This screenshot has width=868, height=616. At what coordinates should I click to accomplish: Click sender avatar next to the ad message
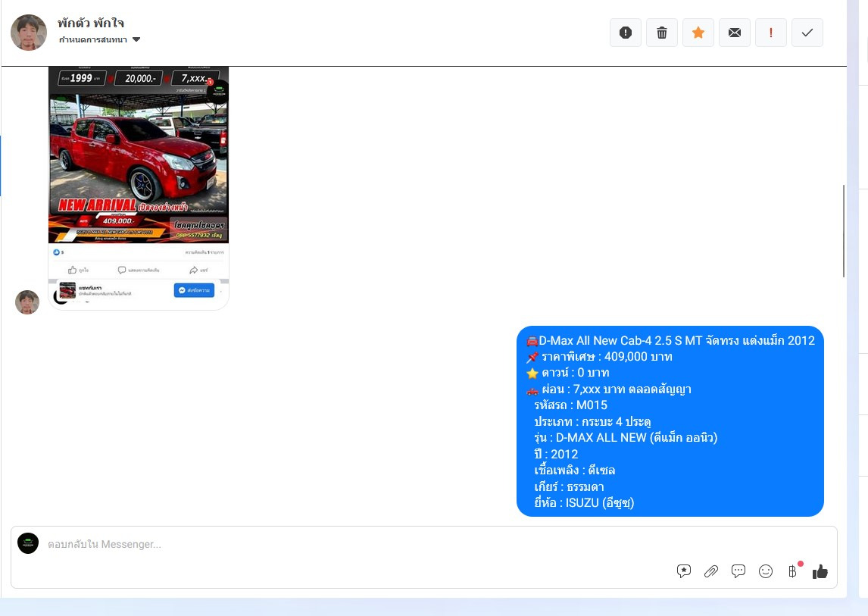click(27, 302)
